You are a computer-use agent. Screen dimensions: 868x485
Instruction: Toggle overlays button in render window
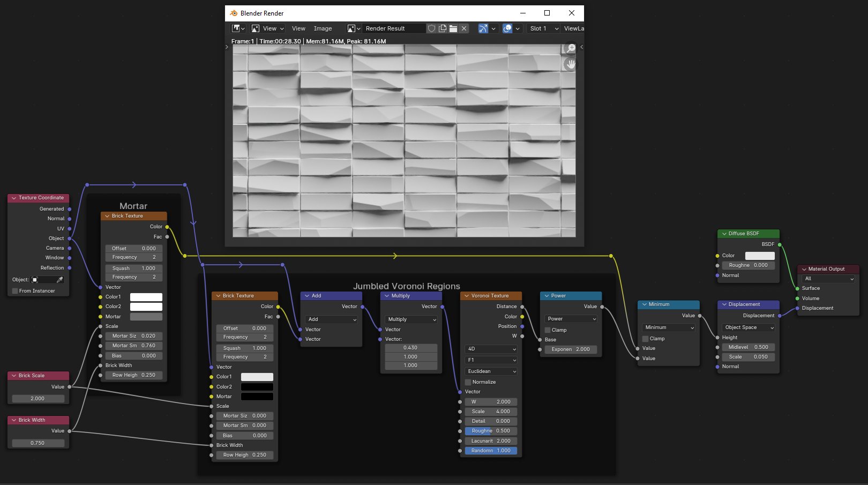[x=507, y=28]
